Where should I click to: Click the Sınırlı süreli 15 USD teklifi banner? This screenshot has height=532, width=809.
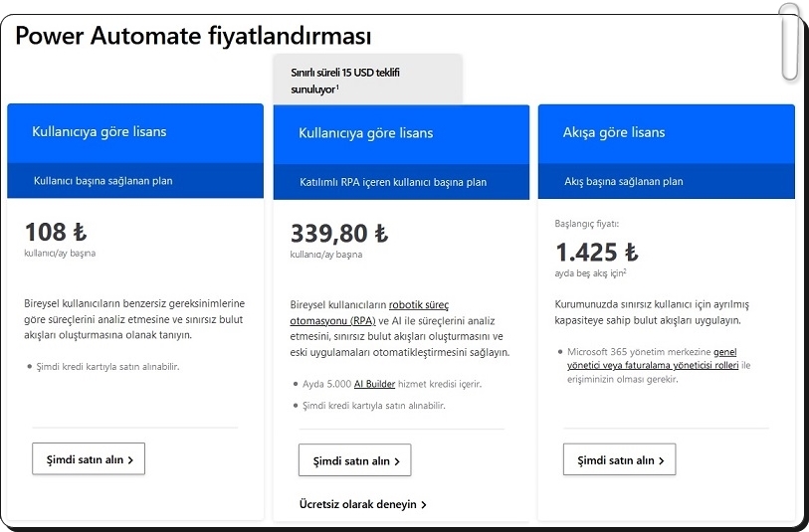coord(368,80)
